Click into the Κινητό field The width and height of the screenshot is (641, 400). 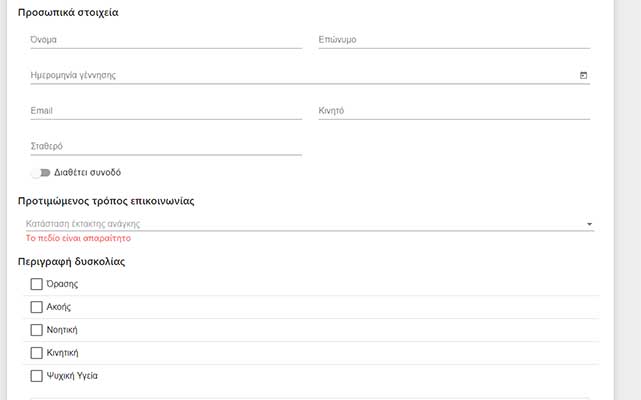point(453,111)
